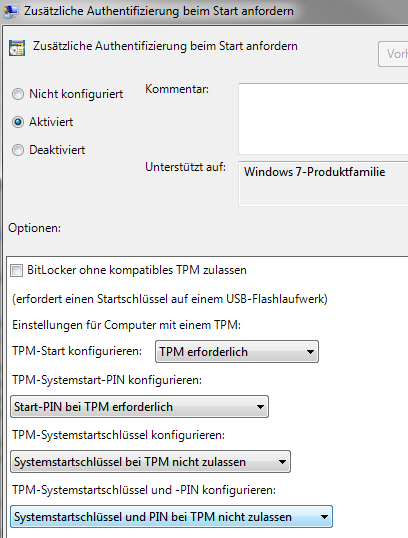Click inside the Kommentar text box

(x=323, y=119)
